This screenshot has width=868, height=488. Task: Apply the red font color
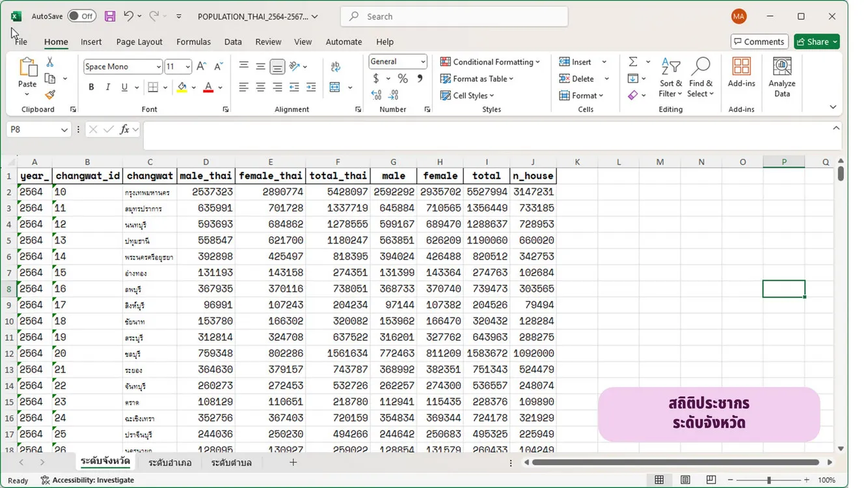coord(208,87)
